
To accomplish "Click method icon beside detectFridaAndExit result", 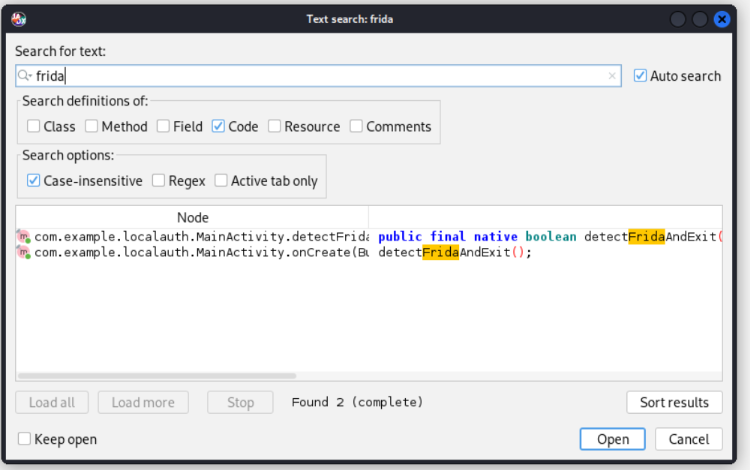I will pos(24,237).
